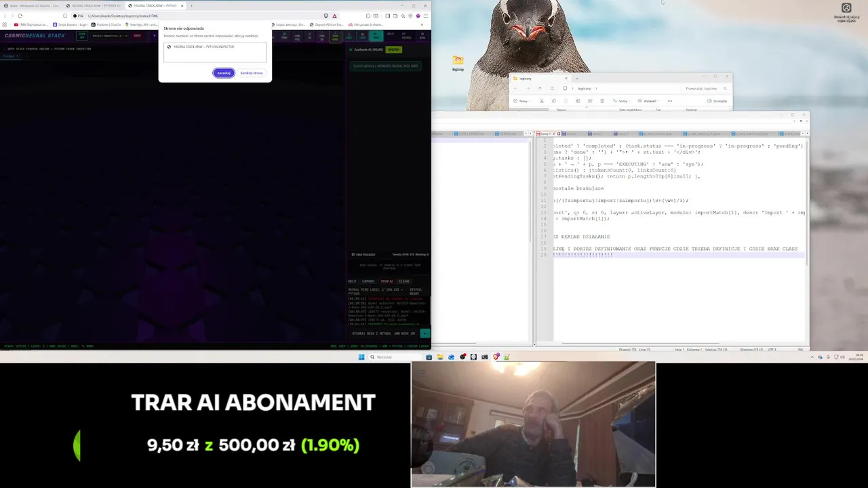This screenshot has width=868, height=488.
Task: Click Nowy in Explorer window
Action: pyautogui.click(x=522, y=101)
